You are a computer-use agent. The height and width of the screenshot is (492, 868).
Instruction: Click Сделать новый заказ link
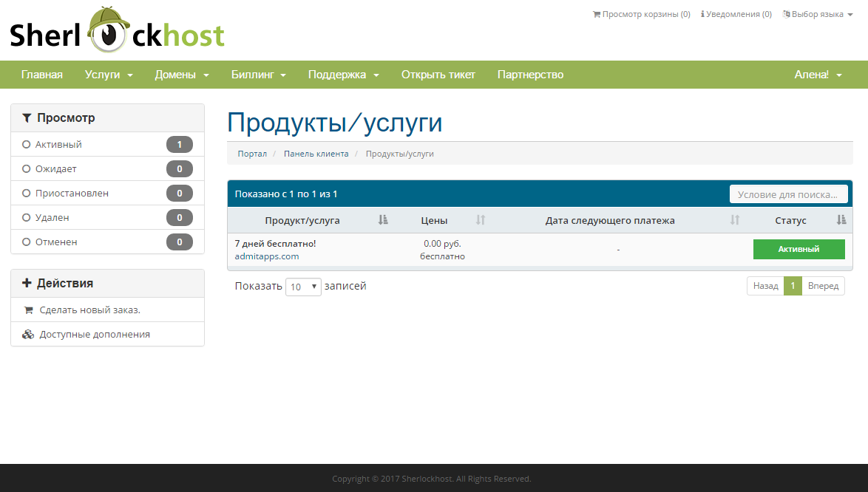click(89, 310)
